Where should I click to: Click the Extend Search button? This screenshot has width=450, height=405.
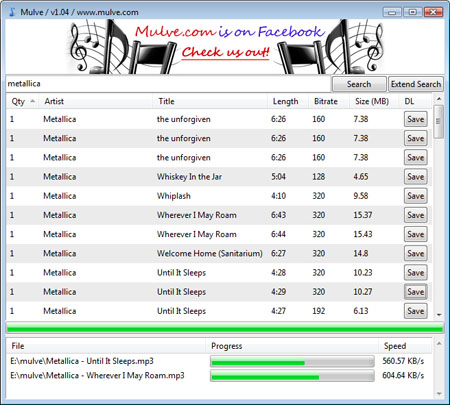pos(416,84)
